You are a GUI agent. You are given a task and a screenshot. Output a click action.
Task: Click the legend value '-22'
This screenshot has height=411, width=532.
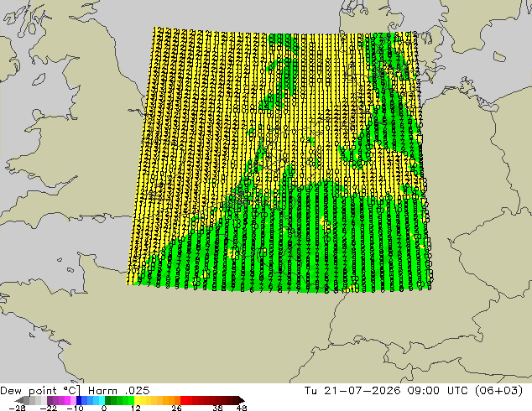(49, 408)
